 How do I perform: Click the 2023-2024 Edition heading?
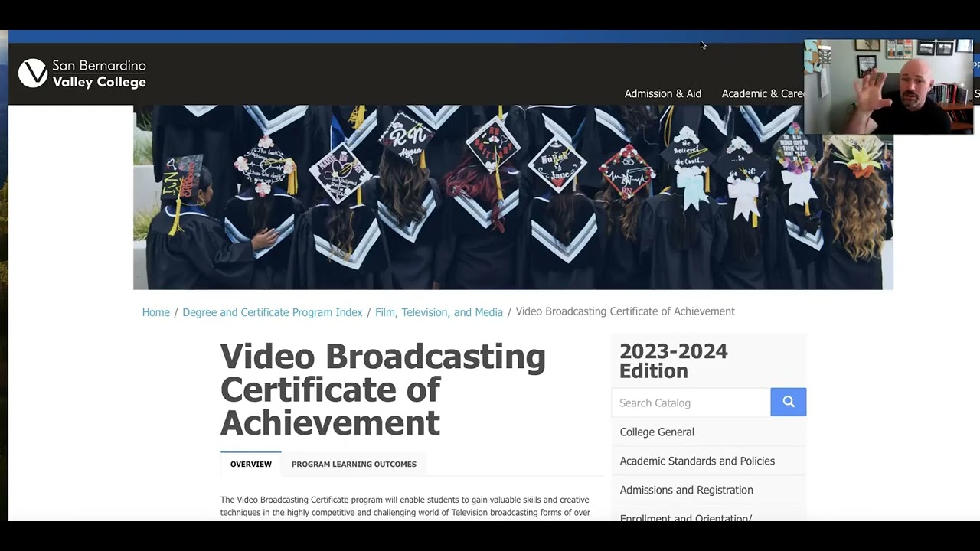click(674, 361)
